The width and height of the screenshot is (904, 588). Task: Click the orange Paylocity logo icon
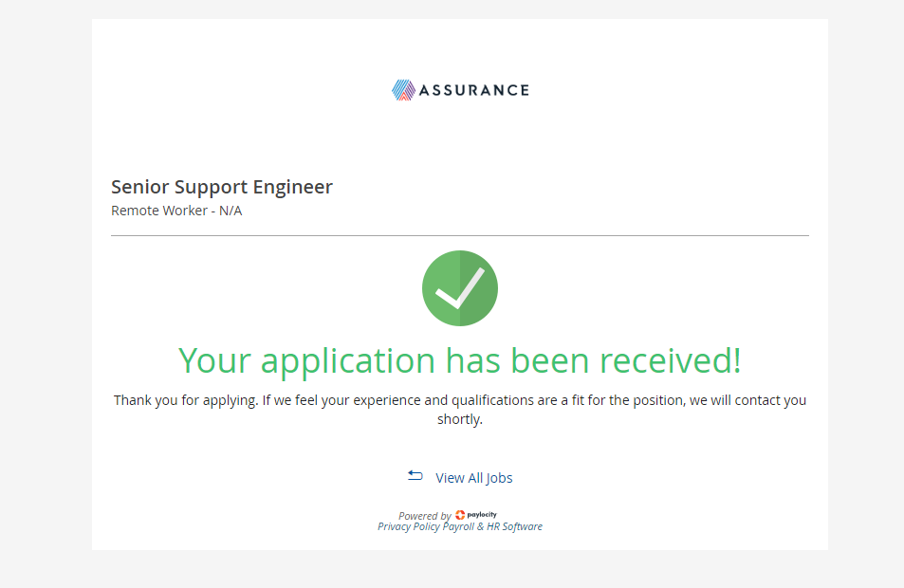tap(460, 515)
